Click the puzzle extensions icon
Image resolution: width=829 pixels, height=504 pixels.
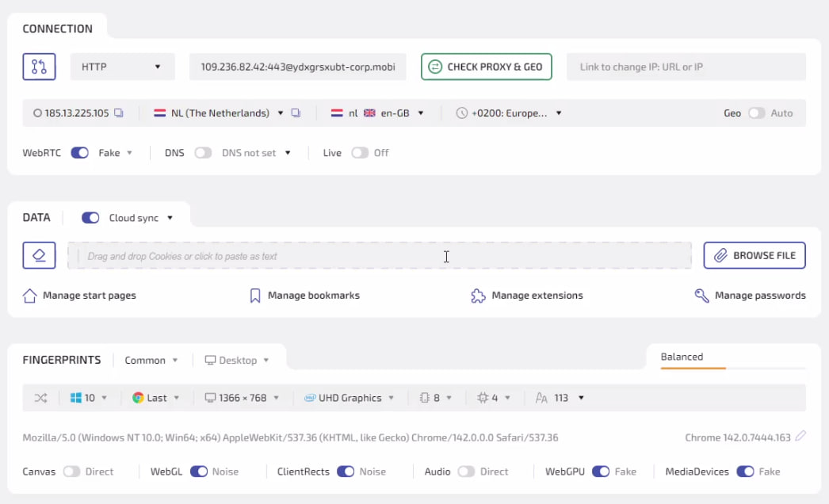tap(478, 296)
